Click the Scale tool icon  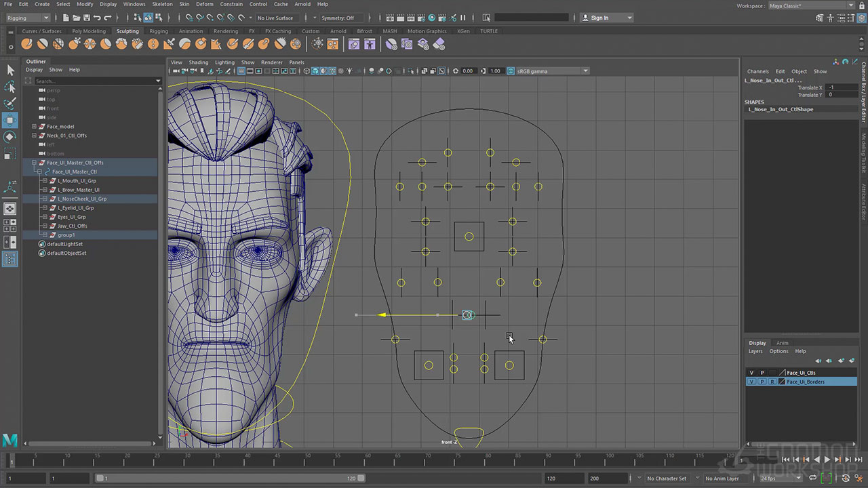point(10,154)
